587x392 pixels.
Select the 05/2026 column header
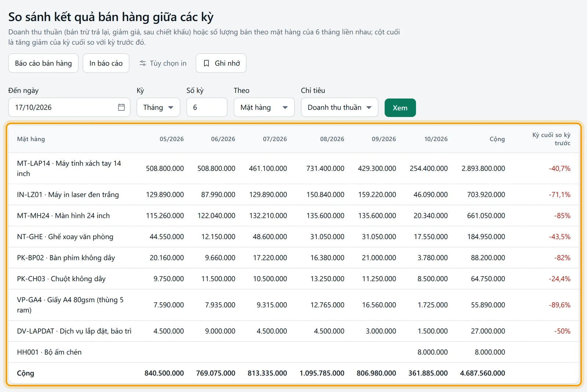(171, 139)
